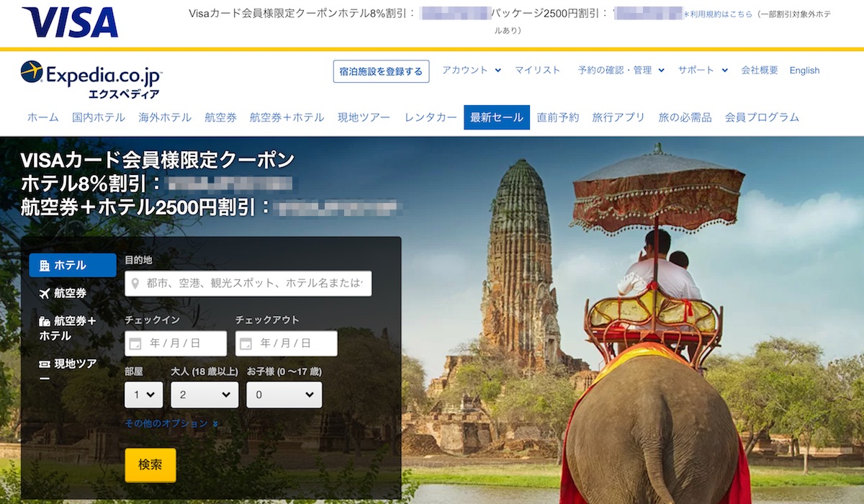
Task: Expand the アカウント dropdown menu
Action: pyautogui.click(x=472, y=70)
